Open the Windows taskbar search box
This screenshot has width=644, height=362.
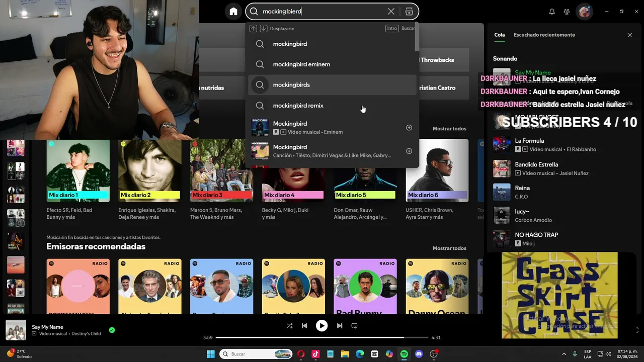click(x=257, y=354)
